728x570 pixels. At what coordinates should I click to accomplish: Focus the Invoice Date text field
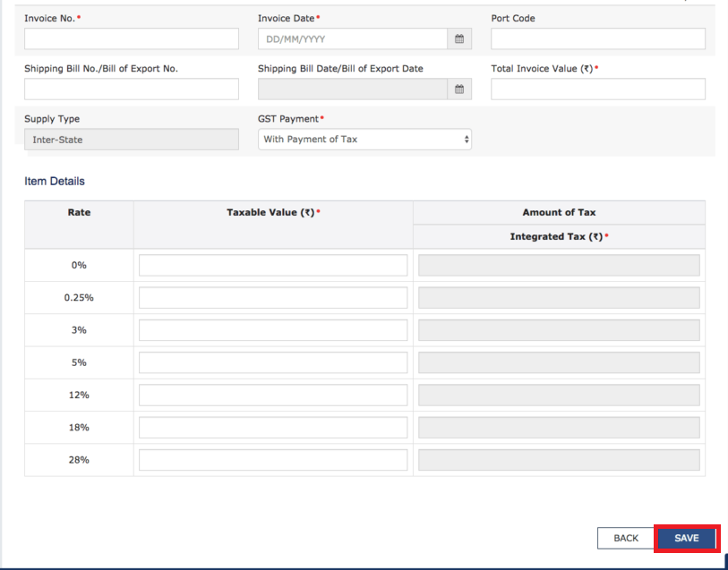click(x=353, y=39)
